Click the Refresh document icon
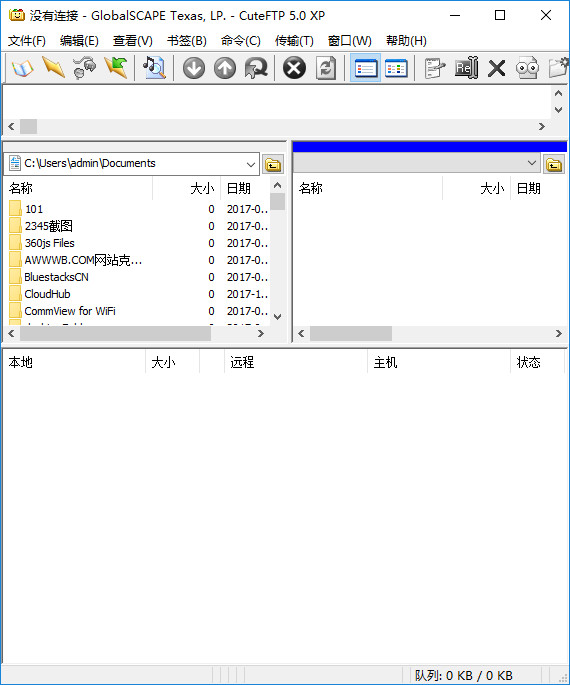This screenshot has width=570, height=685. (x=326, y=68)
